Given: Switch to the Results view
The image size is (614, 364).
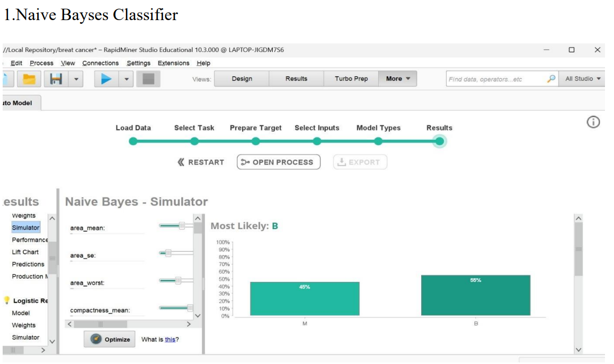Looking at the screenshot, I should pos(296,79).
